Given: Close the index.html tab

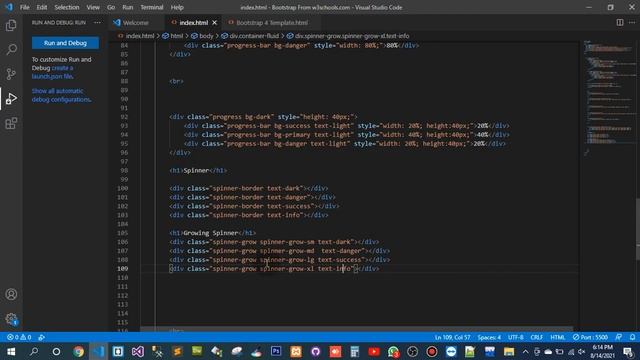Looking at the screenshot, I should point(215,22).
